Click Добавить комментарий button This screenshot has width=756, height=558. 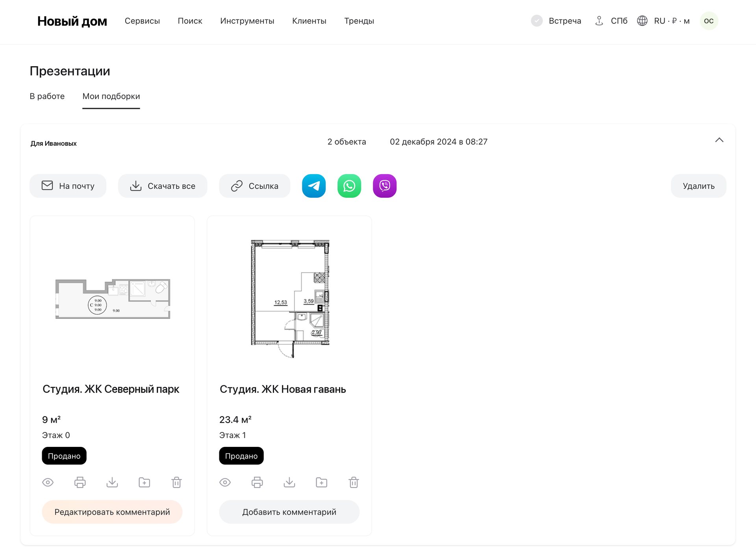tap(289, 512)
